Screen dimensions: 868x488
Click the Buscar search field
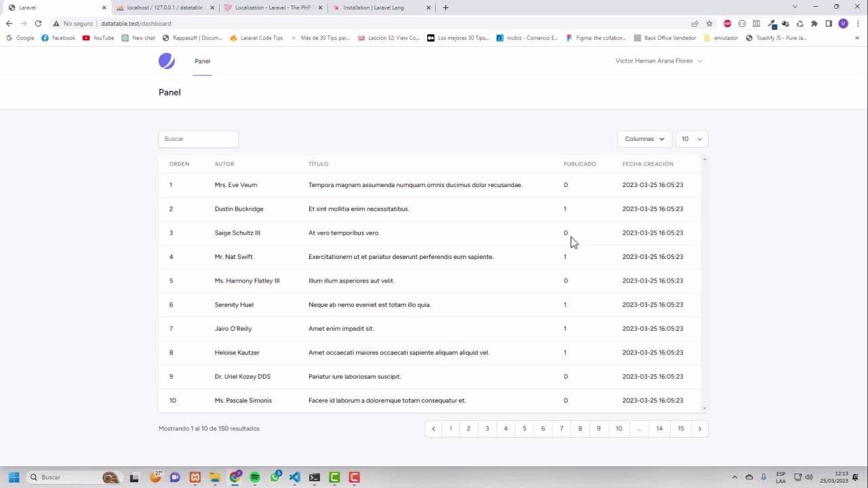click(x=198, y=139)
